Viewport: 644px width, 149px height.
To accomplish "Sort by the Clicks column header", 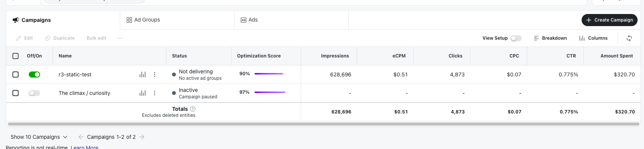I will (x=455, y=56).
